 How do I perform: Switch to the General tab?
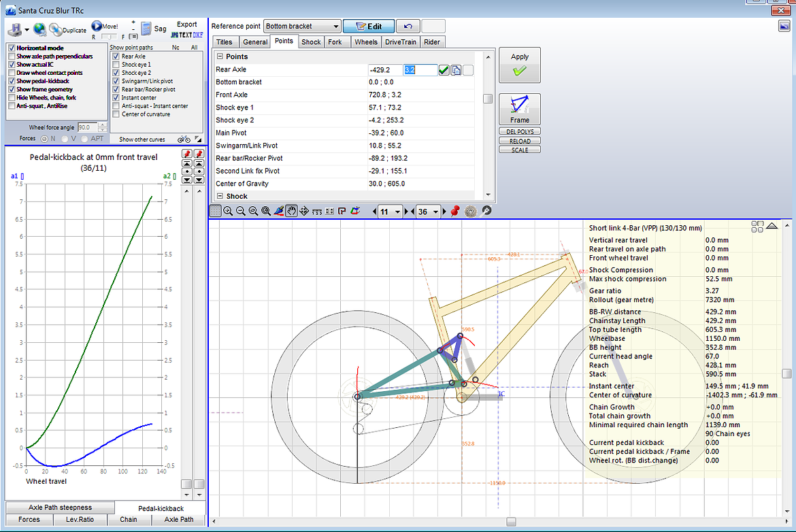255,42
